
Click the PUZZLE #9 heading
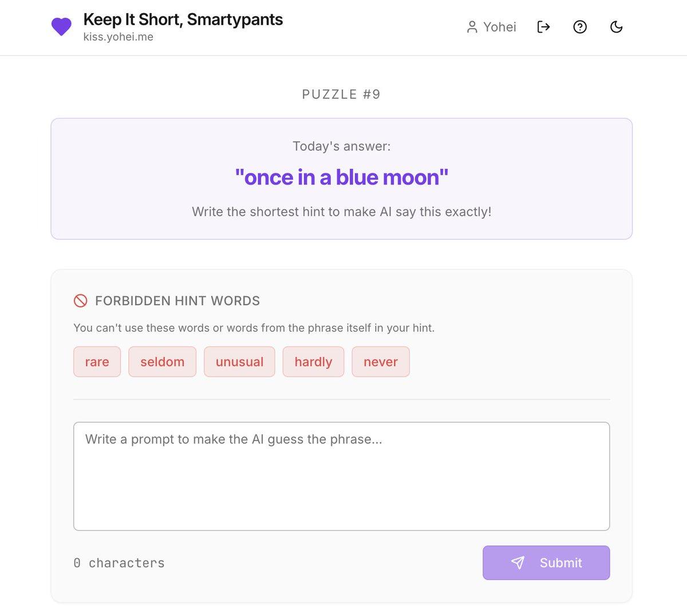(341, 94)
